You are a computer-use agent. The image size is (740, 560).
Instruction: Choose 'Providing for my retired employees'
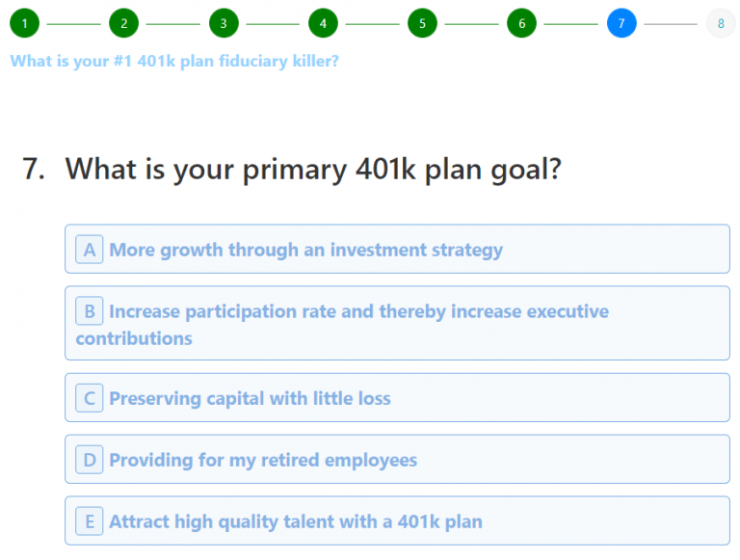397,460
